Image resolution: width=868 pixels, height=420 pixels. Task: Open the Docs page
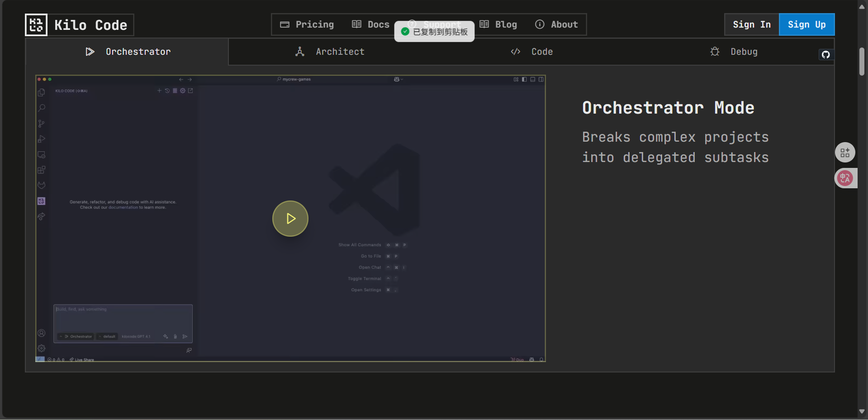pyautogui.click(x=370, y=24)
